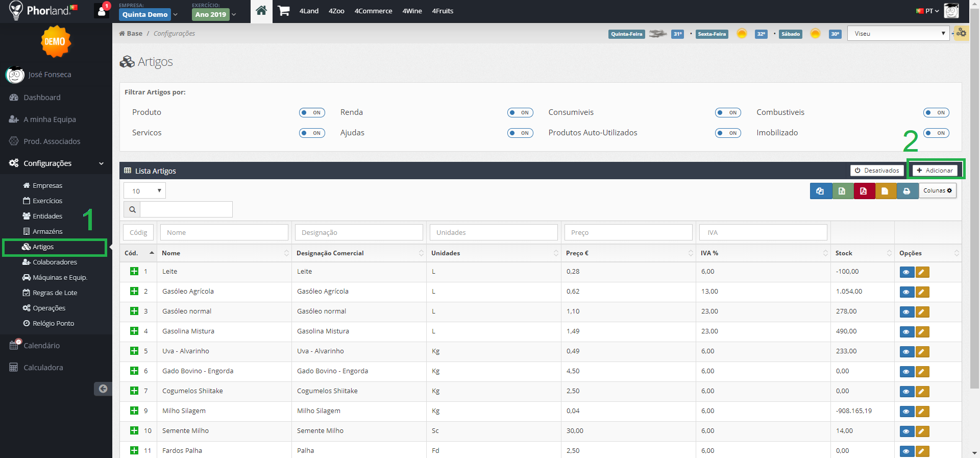Viewport: 980px width, 458px height.
Task: Toggle the Produto filter switch
Action: point(312,112)
